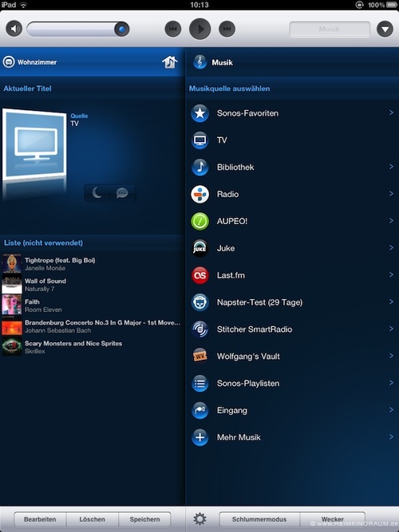
Task: Expand the Mehr Musik chevron
Action: (x=391, y=436)
